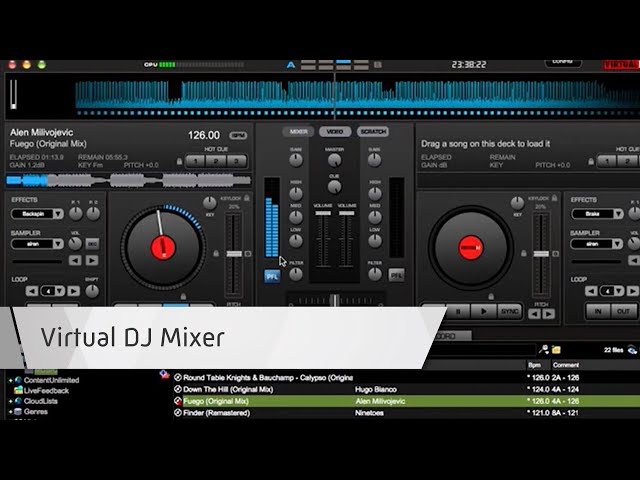
Task: Switch to the MIXER tab
Action: [298, 131]
